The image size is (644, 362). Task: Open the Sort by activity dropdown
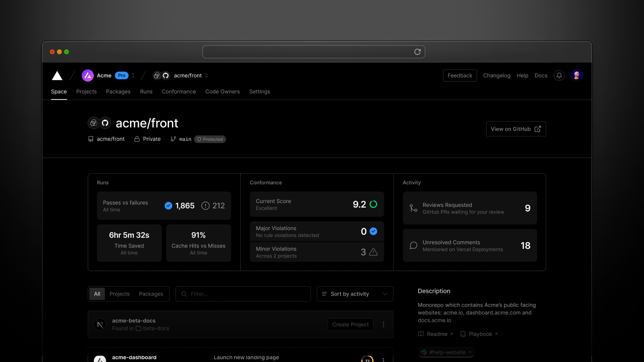355,294
